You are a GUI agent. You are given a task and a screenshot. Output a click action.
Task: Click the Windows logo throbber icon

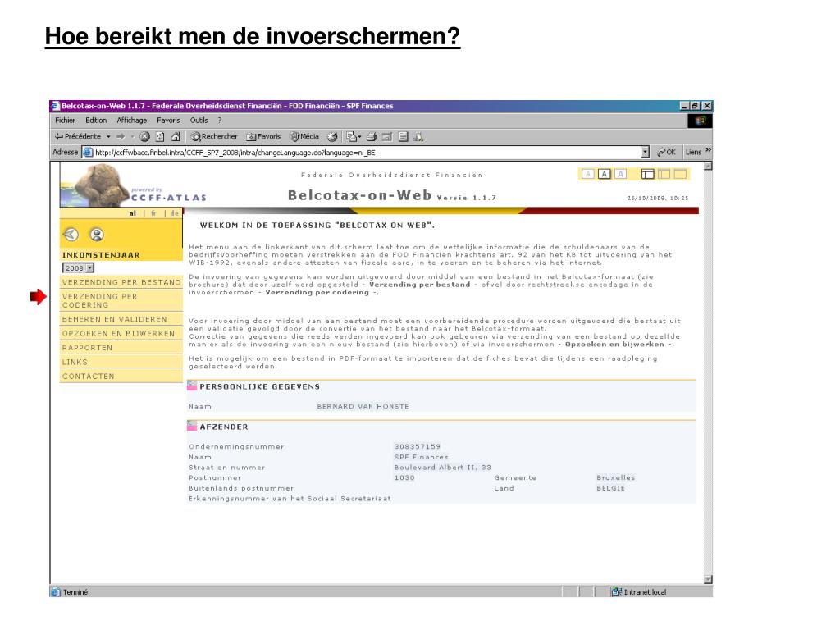coord(701,121)
